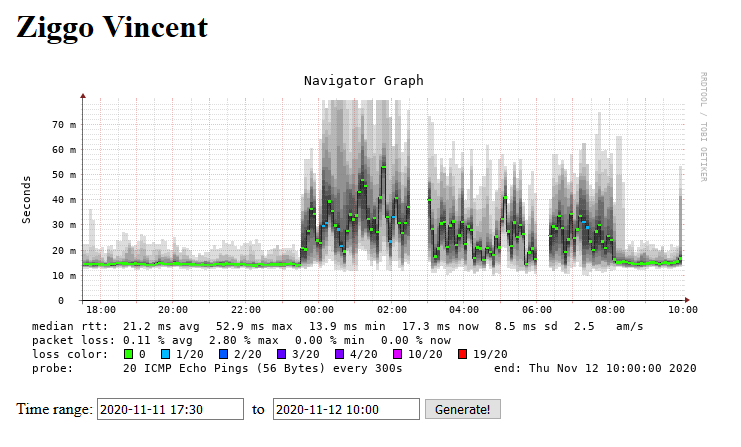Click the 52.9 ms max value
741x447 pixels.
coord(254,327)
